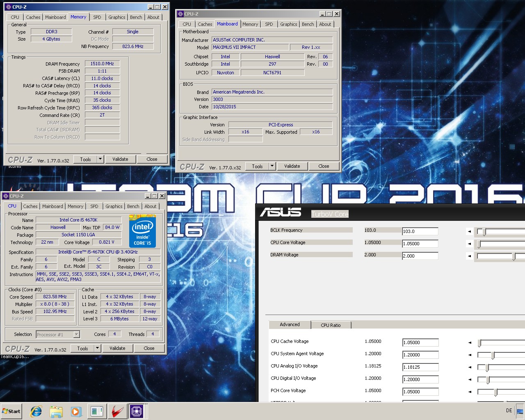Click processor name Intel Core i5 4670K
This screenshot has width=525, height=420.
click(x=78, y=220)
